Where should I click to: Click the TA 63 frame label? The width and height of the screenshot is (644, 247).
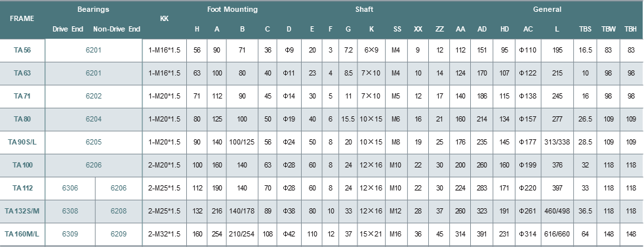pos(22,74)
